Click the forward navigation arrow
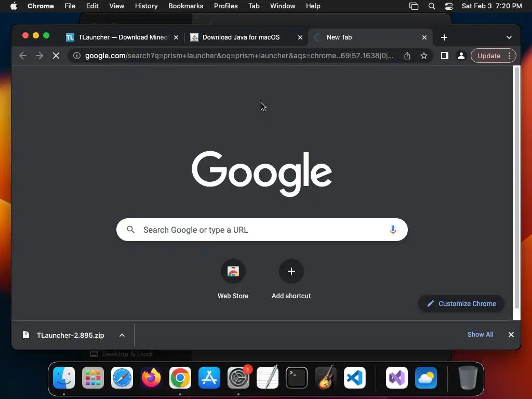Image resolution: width=532 pixels, height=399 pixels. pyautogui.click(x=39, y=56)
